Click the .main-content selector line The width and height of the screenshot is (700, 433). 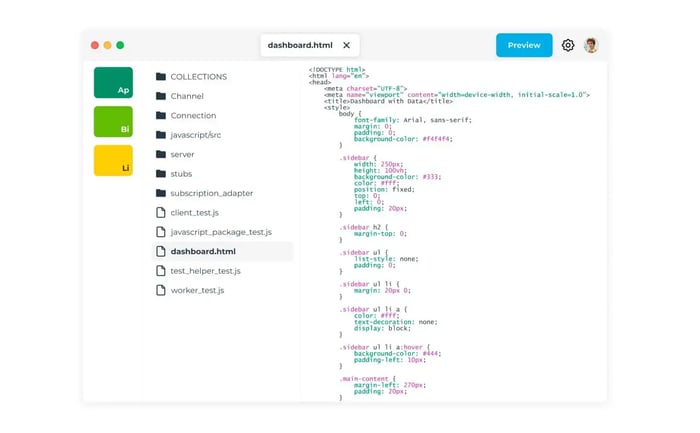point(367,379)
